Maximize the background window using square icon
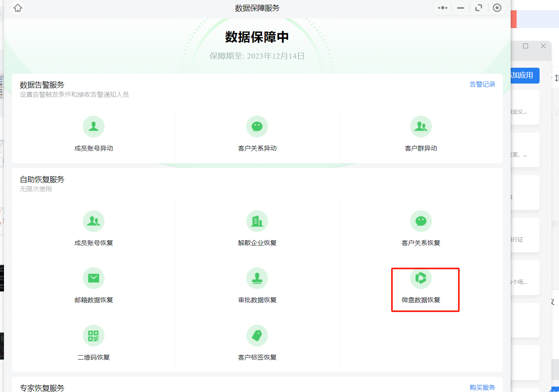Viewport: 559px width, 392px height. click(525, 46)
